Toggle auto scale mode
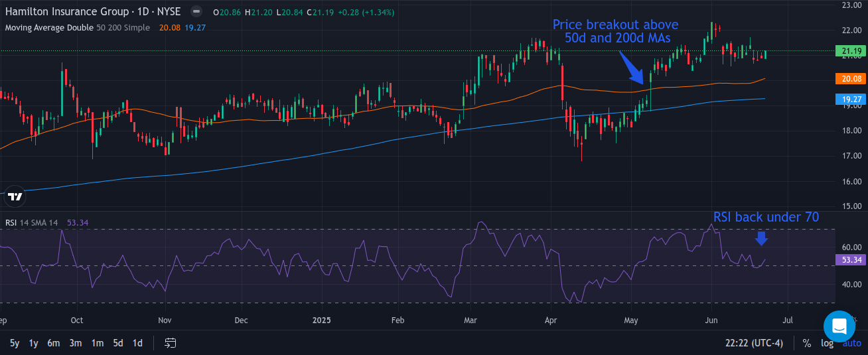Image resolution: width=868 pixels, height=355 pixels. tap(851, 344)
